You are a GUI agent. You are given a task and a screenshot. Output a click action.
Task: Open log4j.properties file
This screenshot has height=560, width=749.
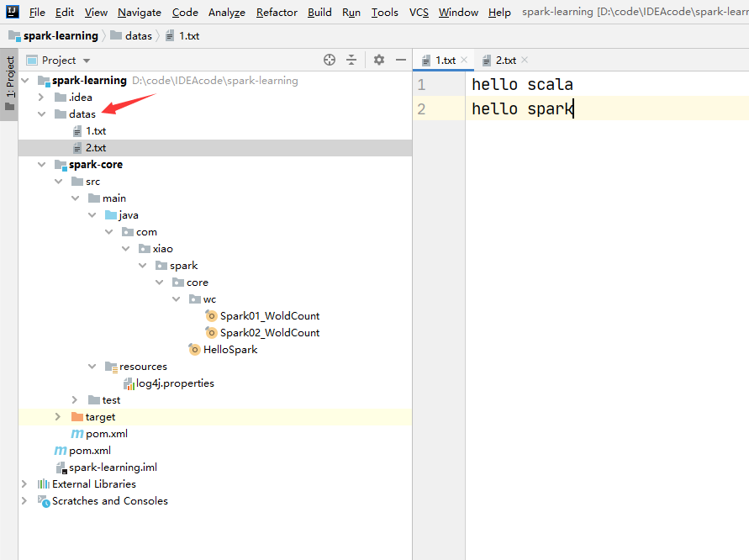pos(175,383)
